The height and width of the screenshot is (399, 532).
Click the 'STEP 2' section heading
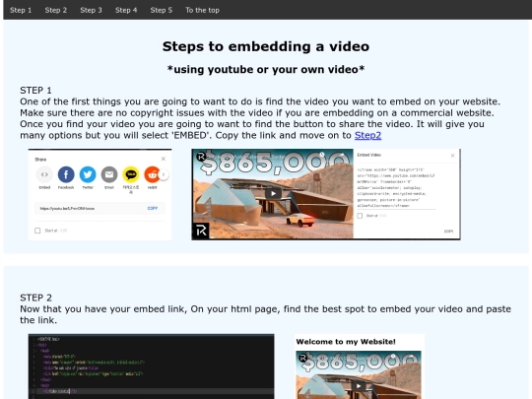coord(36,298)
